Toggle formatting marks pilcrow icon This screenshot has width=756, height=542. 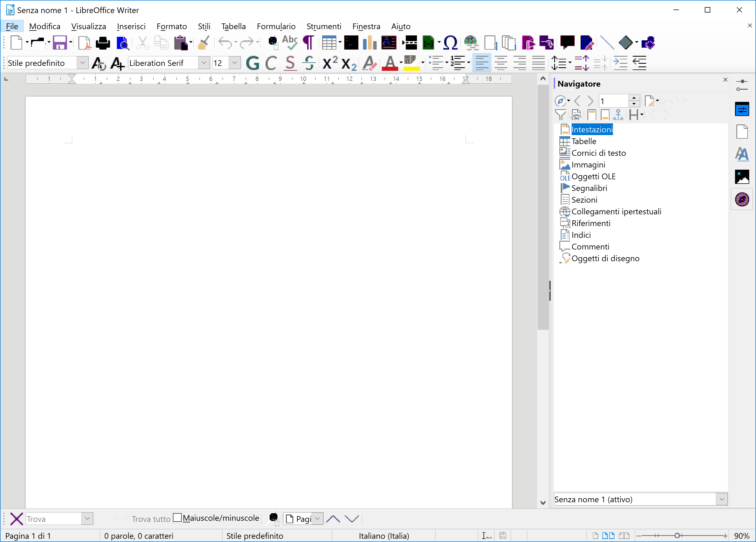[308, 43]
